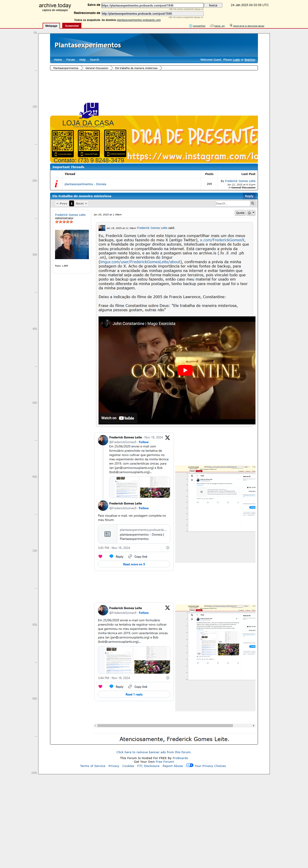The width and height of the screenshot is (308, 868).
Task: Click remove banner ads link
Action: [x=154, y=752]
